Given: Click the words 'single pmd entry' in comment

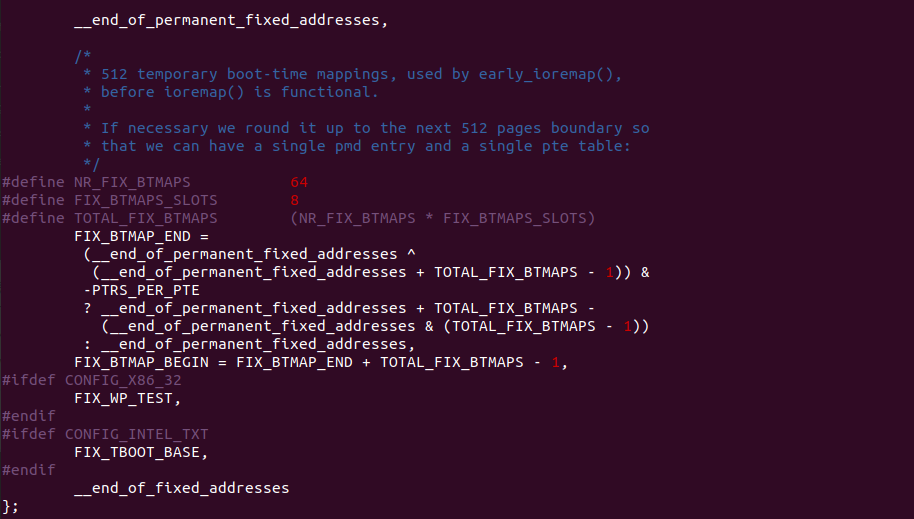Looking at the screenshot, I should [348, 146].
